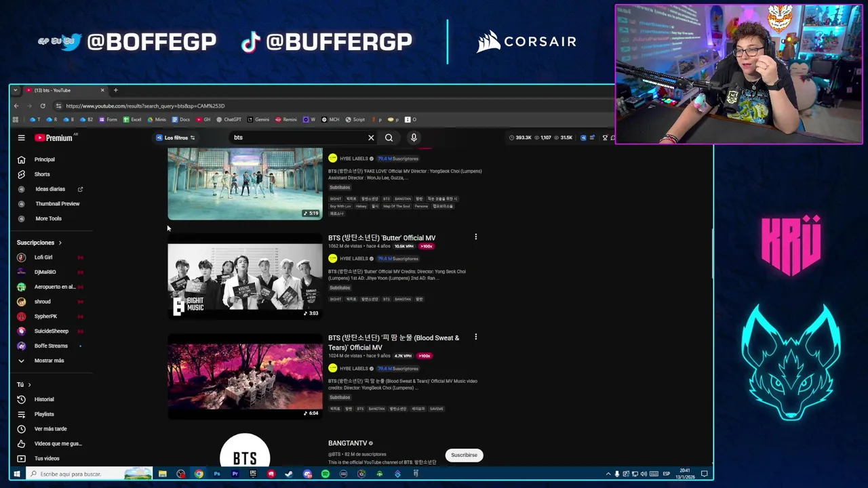Open Premiere Pro from the taskbar
Image resolution: width=868 pixels, height=488 pixels.
coord(235,474)
